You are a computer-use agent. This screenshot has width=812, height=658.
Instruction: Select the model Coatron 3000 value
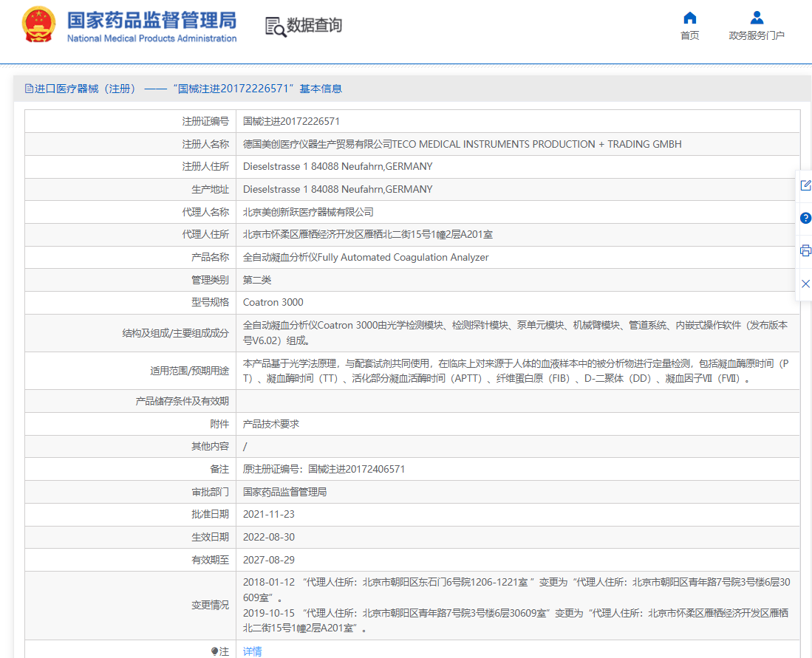click(273, 302)
